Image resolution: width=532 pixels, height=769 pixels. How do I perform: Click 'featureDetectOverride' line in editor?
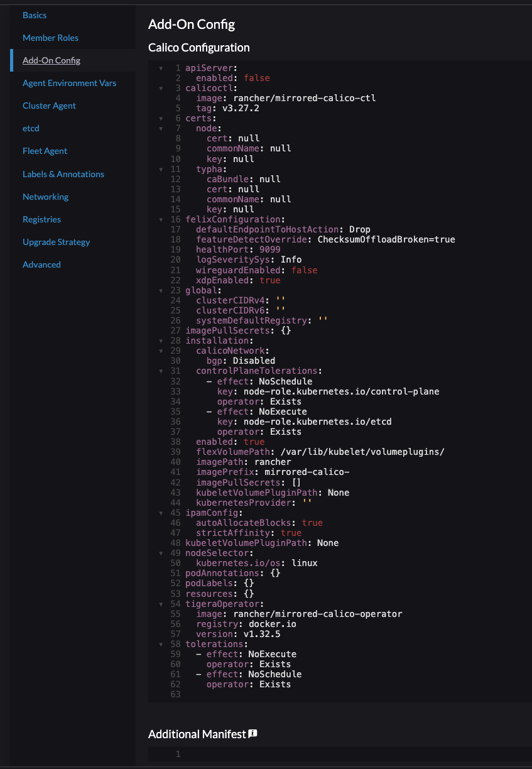tap(325, 239)
